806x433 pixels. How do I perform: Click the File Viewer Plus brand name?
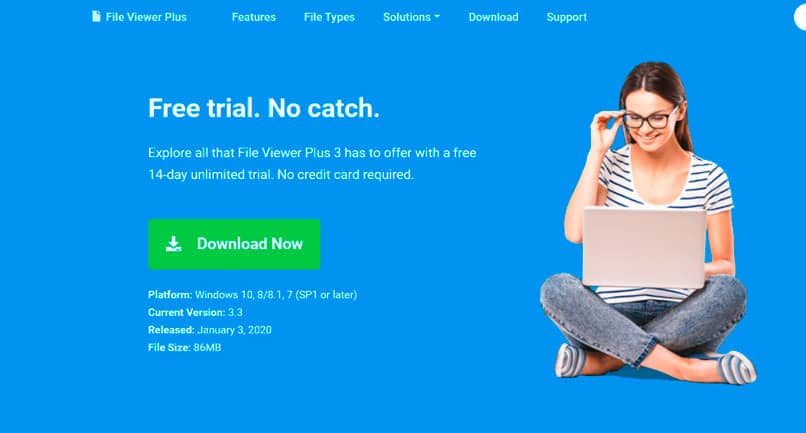click(146, 17)
